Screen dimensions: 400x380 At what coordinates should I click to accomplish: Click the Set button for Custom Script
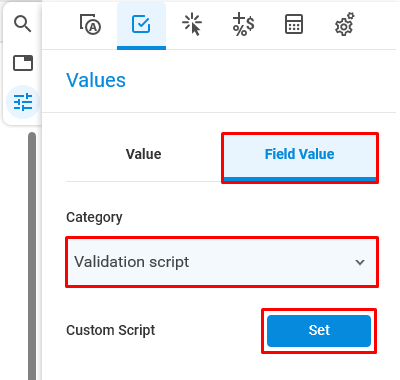point(319,331)
